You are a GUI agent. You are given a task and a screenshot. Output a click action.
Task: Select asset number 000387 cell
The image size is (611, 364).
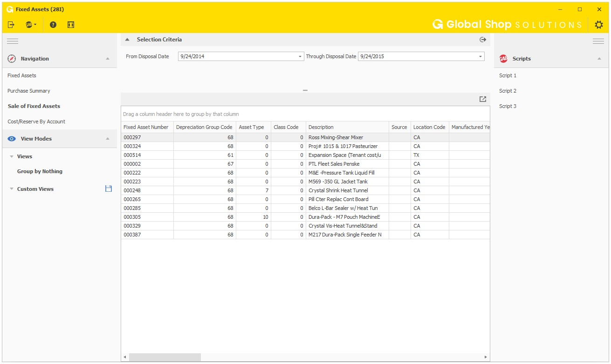[x=147, y=235]
